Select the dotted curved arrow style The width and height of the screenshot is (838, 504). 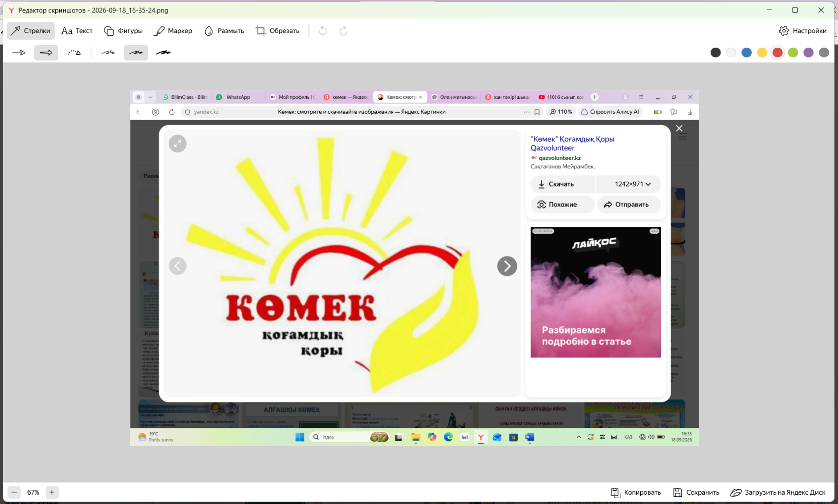[x=74, y=53]
